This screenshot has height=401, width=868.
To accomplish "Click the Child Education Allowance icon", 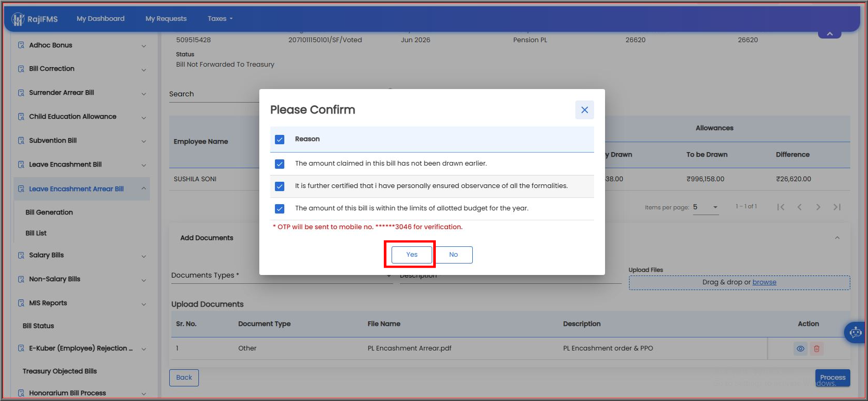I will pyautogui.click(x=21, y=117).
